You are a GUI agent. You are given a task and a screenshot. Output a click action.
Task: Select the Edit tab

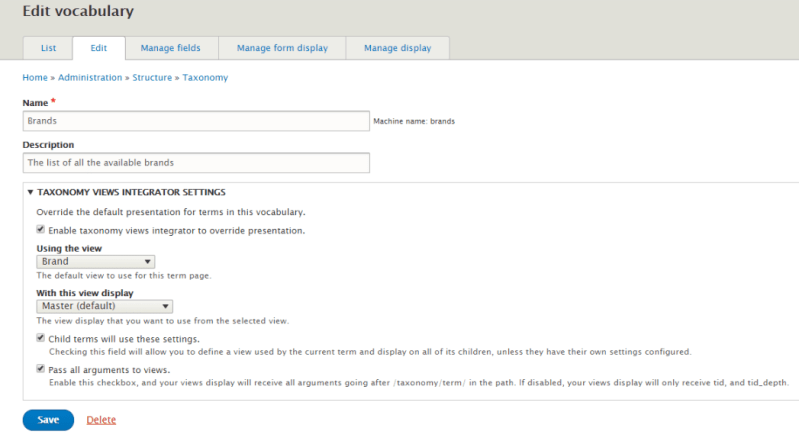(99, 48)
